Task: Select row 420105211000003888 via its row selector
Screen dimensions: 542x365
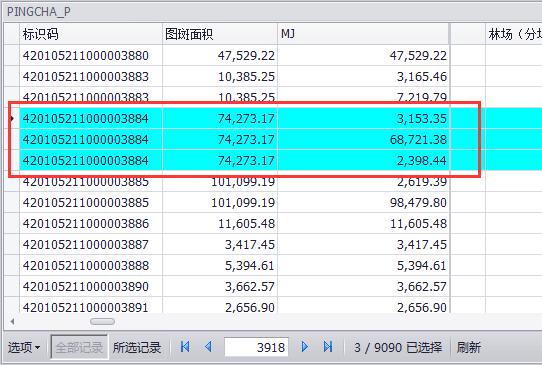Action: click(12, 266)
